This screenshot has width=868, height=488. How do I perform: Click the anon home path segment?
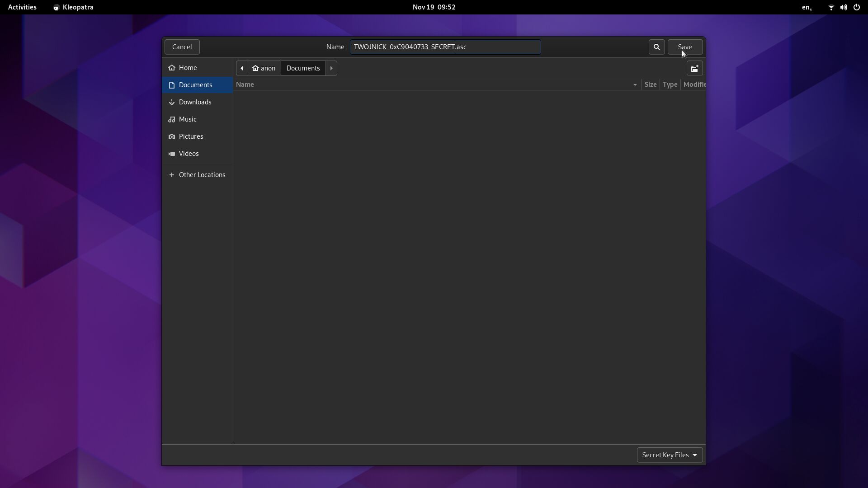[264, 68]
